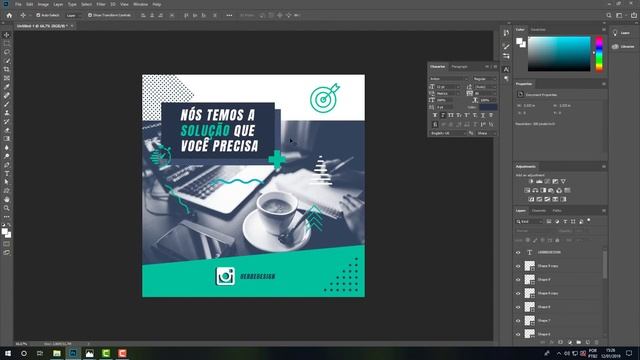Select the Move tool in the toolbox

(7, 35)
